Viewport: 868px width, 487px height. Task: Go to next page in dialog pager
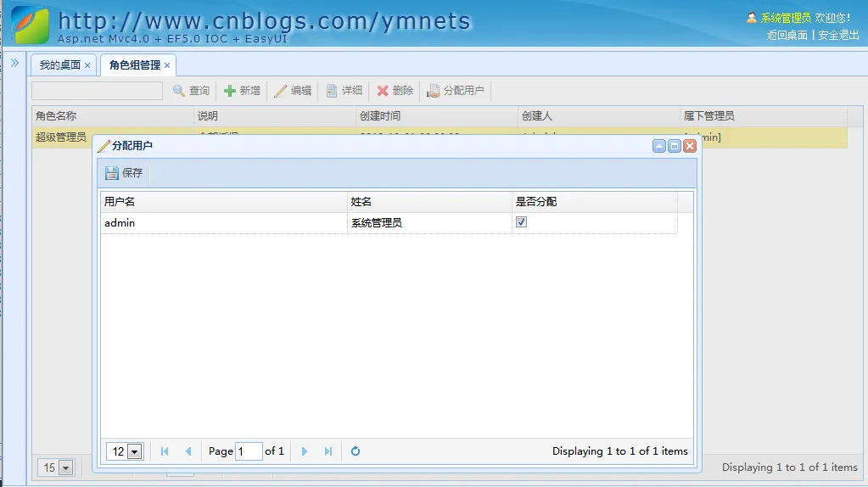(x=305, y=451)
